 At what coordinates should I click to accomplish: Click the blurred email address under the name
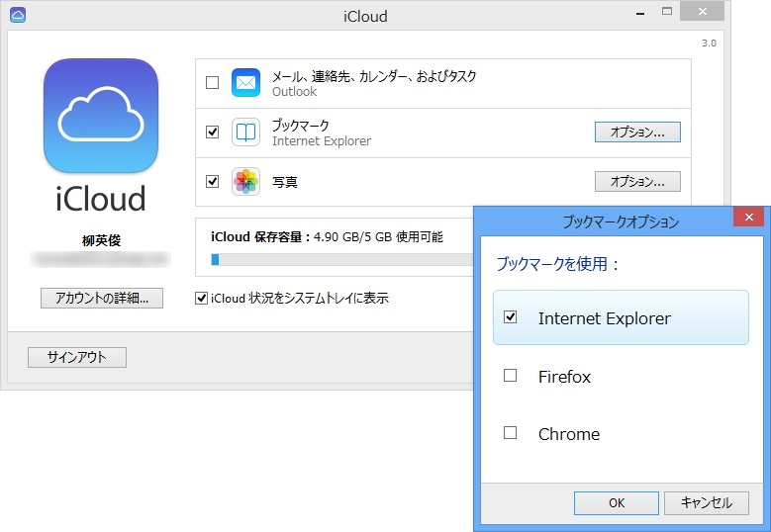101,259
